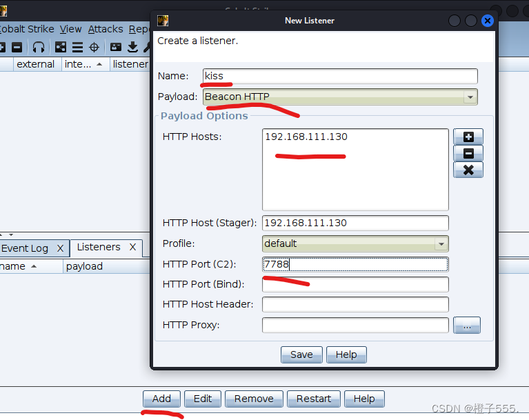529x420 pixels.
Task: Remove selected HTTP host with minus icon
Action: point(468,154)
